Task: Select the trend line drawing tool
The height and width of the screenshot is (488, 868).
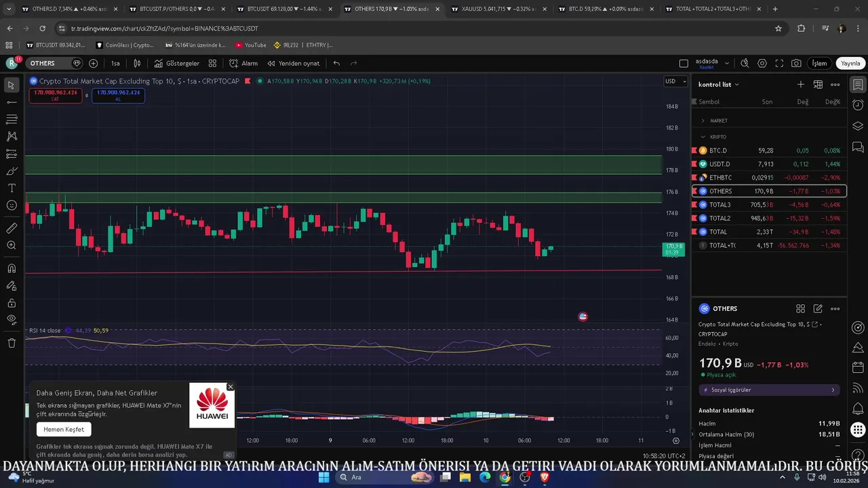Action: 12,102
